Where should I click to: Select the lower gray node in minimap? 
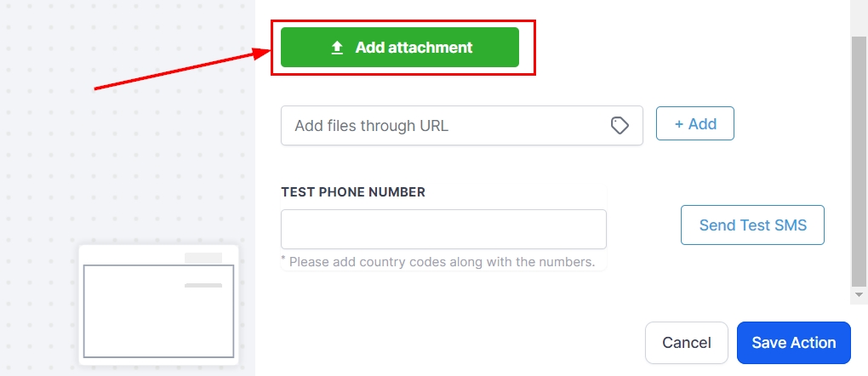tap(203, 285)
